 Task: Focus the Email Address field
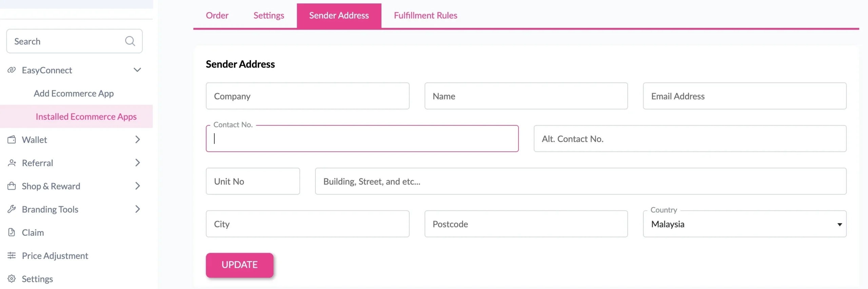click(x=744, y=96)
